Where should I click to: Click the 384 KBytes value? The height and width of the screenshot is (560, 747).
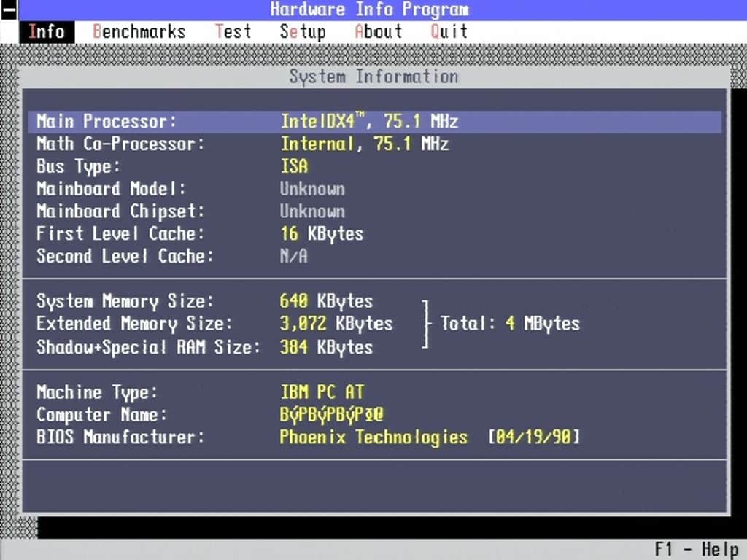click(326, 346)
